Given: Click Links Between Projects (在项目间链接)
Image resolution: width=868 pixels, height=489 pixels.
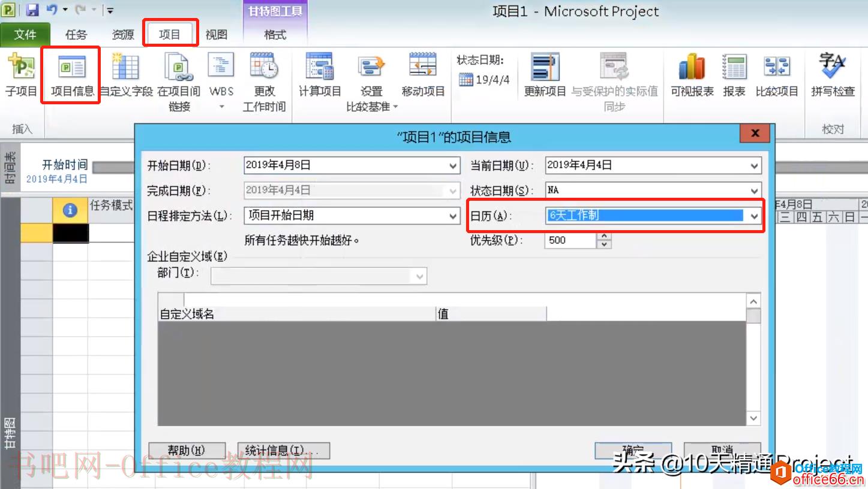Looking at the screenshot, I should 179,83.
